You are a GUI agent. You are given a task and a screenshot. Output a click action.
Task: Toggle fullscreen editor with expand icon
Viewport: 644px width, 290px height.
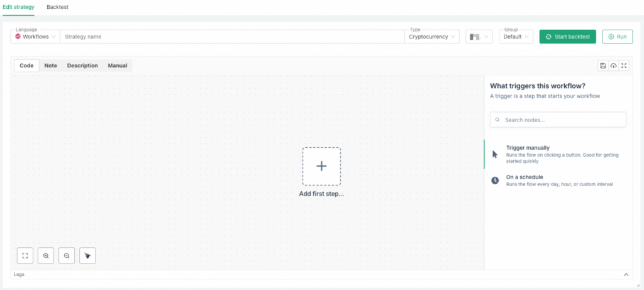(x=624, y=65)
